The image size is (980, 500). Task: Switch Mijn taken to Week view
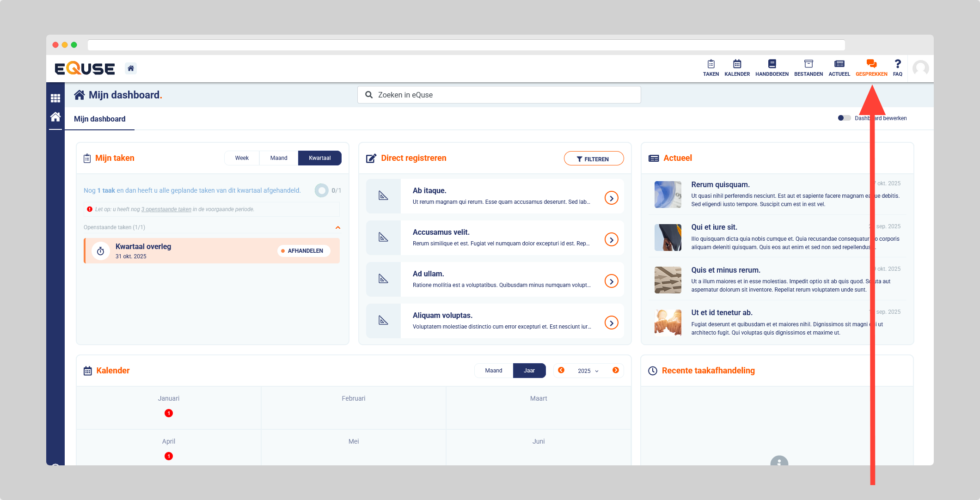tap(242, 158)
